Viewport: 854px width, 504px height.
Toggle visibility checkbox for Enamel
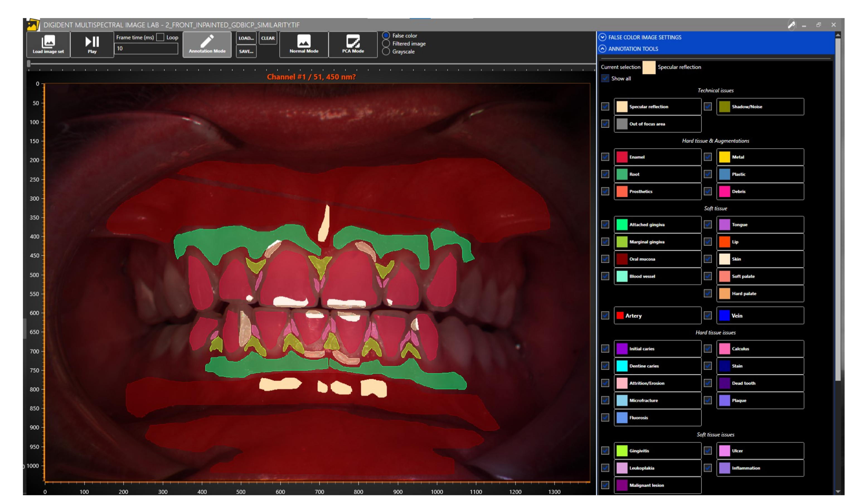(x=605, y=157)
